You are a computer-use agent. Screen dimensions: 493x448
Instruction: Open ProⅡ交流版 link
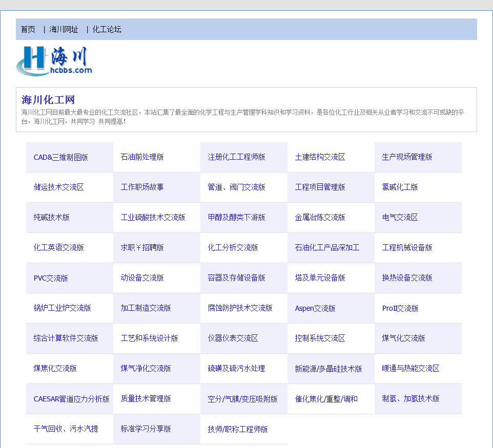400,308
